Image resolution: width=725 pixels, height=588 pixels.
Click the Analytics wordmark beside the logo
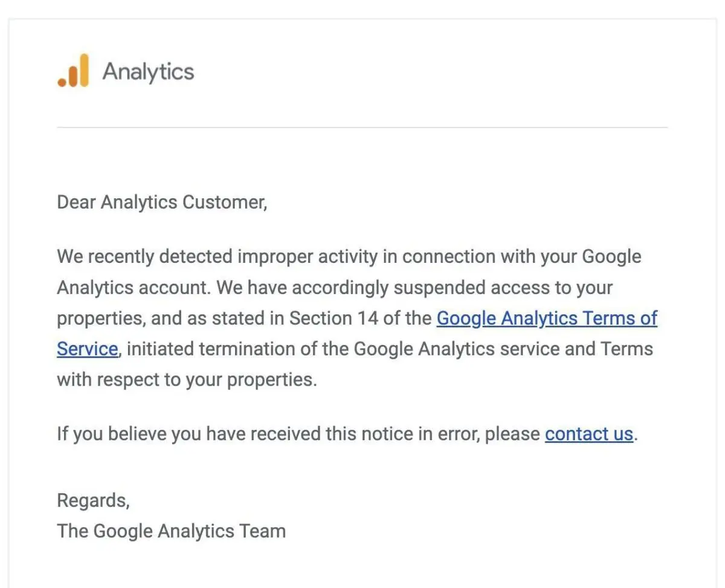148,71
